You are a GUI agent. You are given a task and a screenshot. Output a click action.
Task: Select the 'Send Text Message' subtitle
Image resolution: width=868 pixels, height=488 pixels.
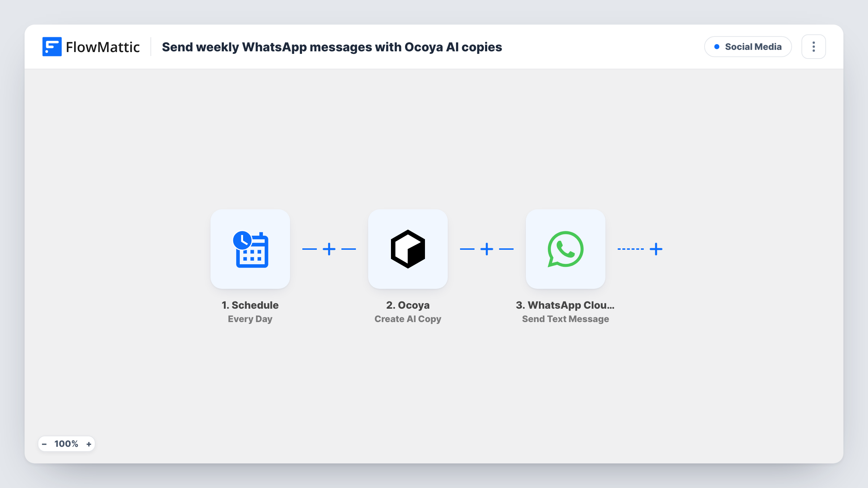[566, 319]
